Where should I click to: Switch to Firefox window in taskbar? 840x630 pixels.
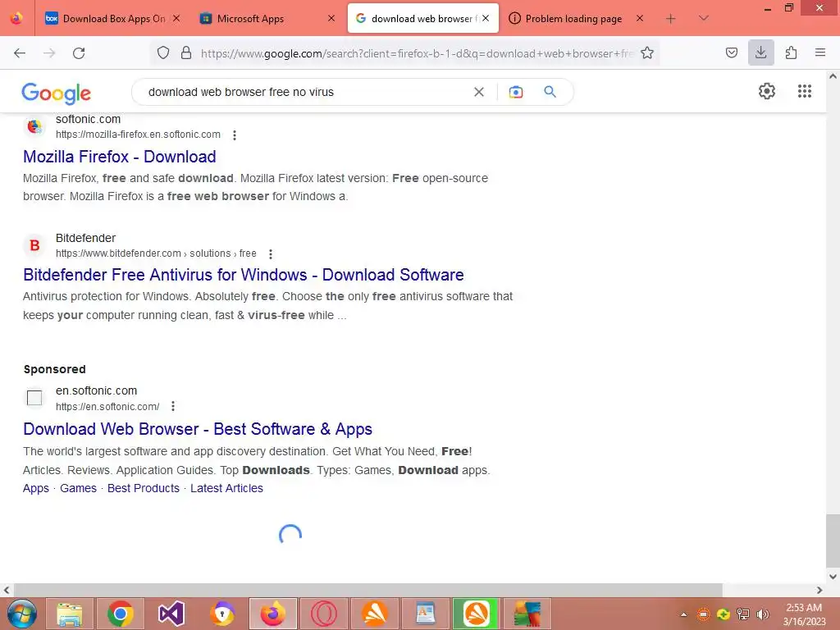tap(272, 614)
